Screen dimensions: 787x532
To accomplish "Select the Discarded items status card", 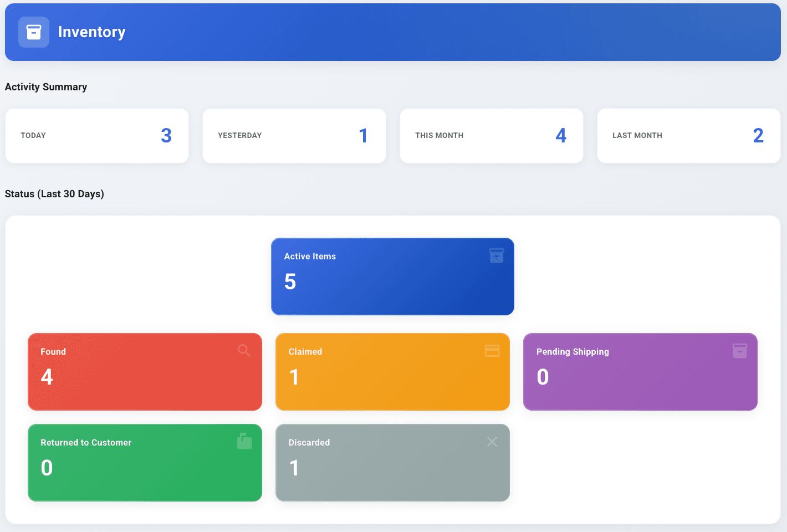I will [392, 463].
